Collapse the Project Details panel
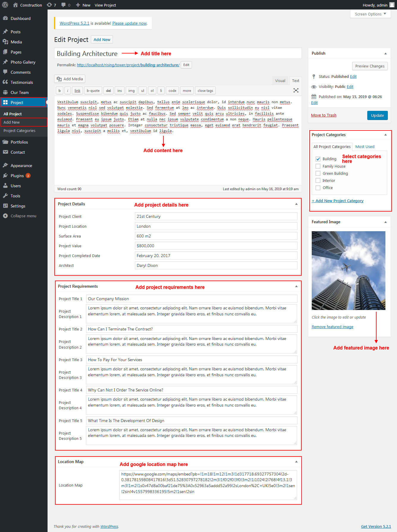Screen dimensions: 397x532 point(296,204)
